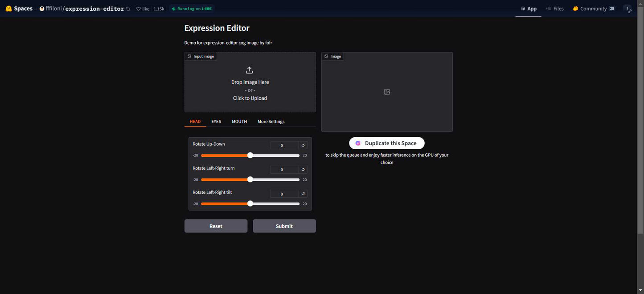Switch to the EYES tab
Viewport: 644px width, 294px height.
(216, 122)
